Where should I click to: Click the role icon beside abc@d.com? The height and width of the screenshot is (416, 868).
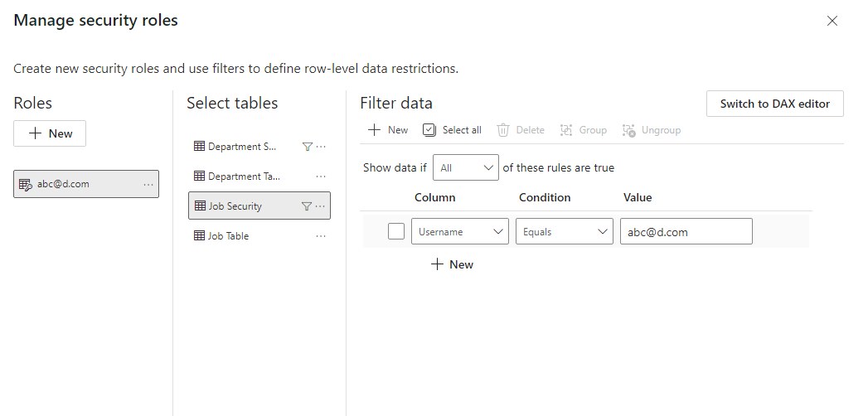pos(26,184)
